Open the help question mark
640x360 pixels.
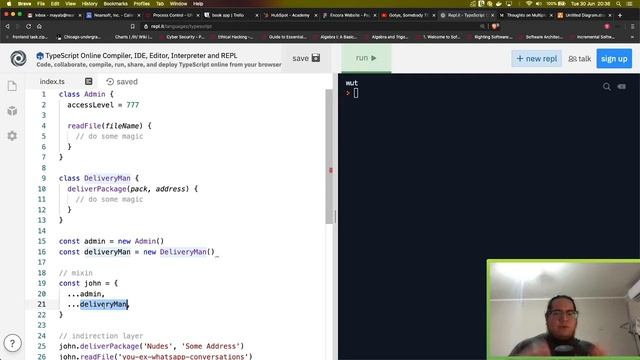13,343
